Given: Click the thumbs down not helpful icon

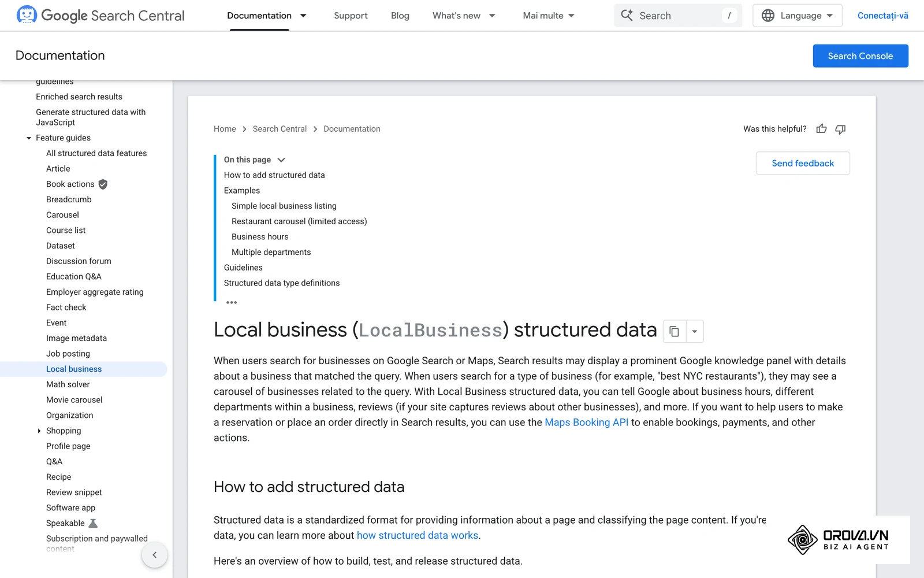Looking at the screenshot, I should [x=840, y=129].
